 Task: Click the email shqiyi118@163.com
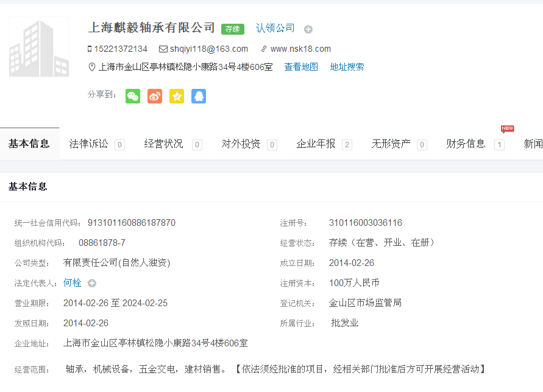[x=208, y=49]
